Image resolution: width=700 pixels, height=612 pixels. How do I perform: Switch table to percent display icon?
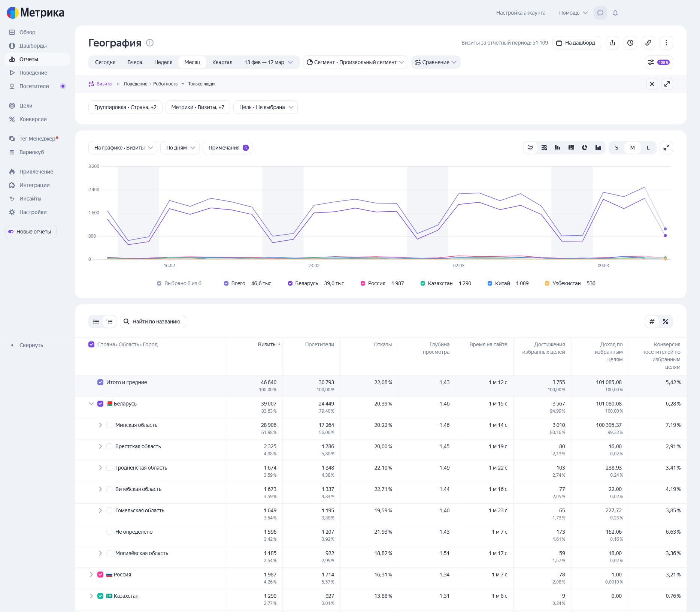pos(666,322)
